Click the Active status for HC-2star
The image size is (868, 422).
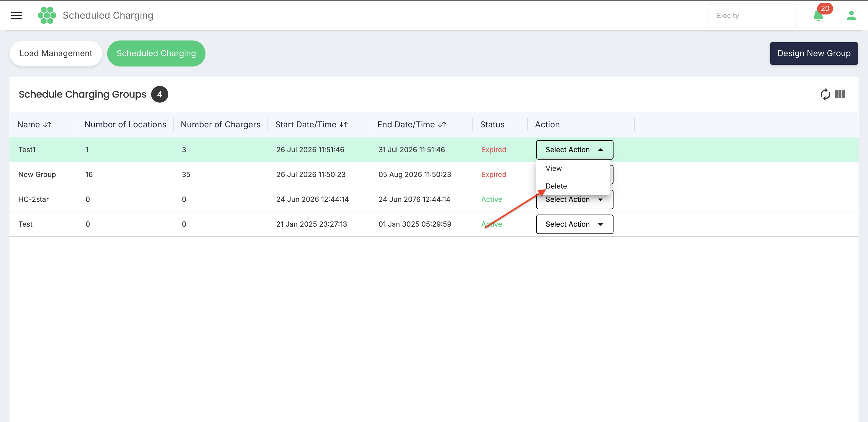click(491, 199)
